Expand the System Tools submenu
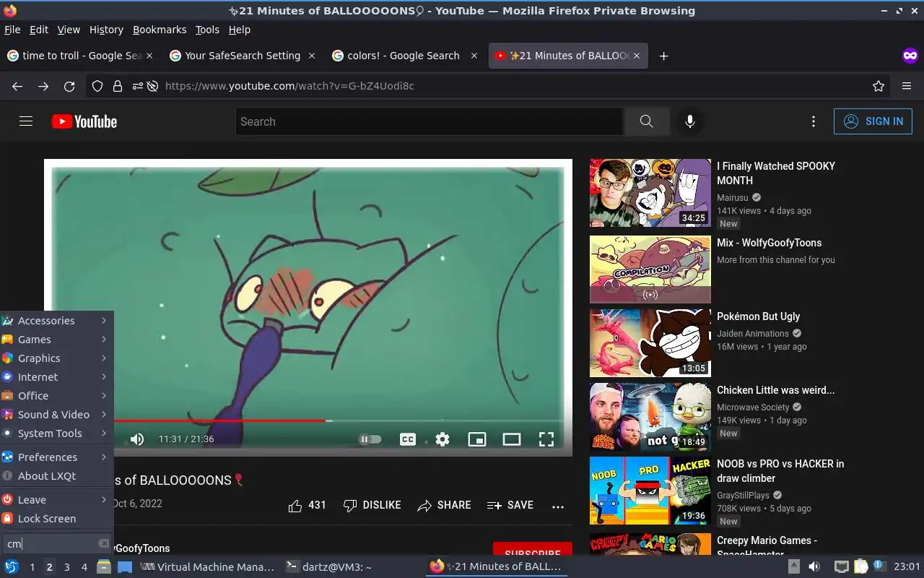Viewport: 924px width, 578px height. coord(56,433)
